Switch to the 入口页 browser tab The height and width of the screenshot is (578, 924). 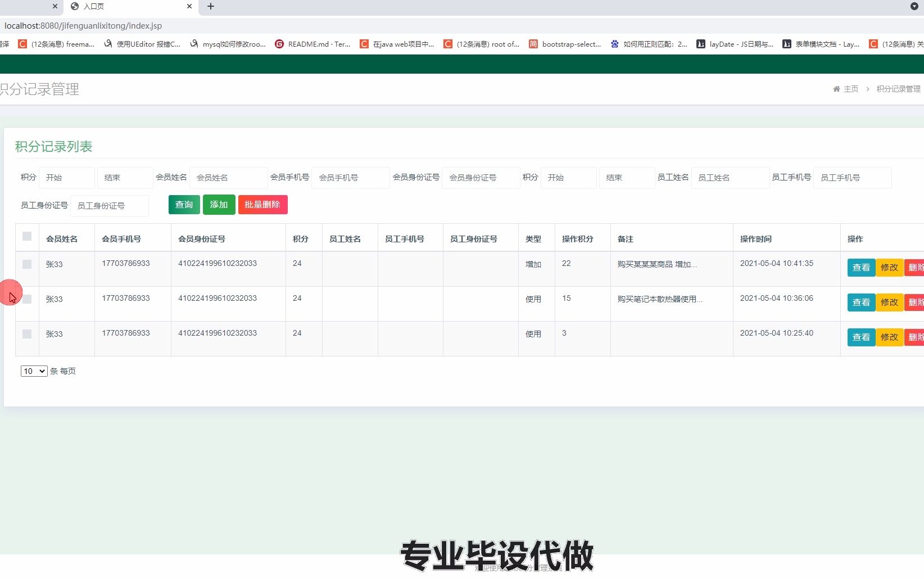[x=112, y=6]
